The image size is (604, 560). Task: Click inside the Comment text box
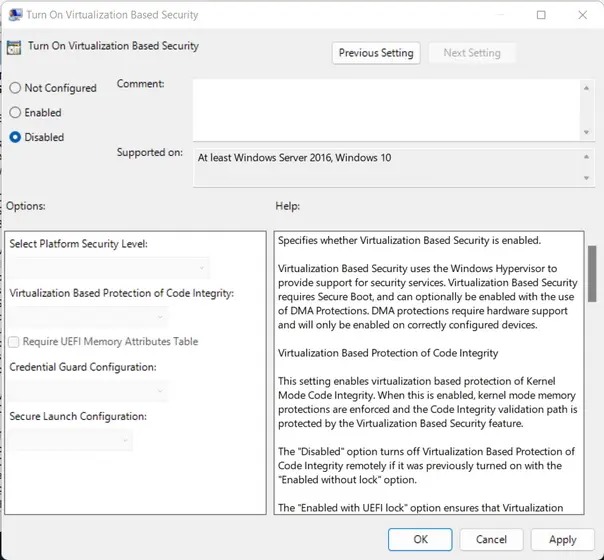tap(384, 110)
